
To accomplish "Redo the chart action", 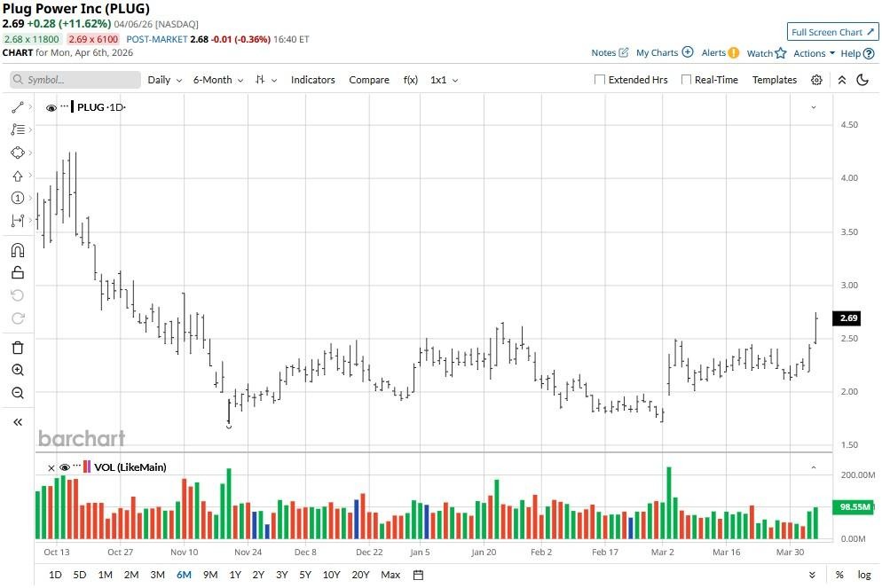I will click(x=18, y=318).
